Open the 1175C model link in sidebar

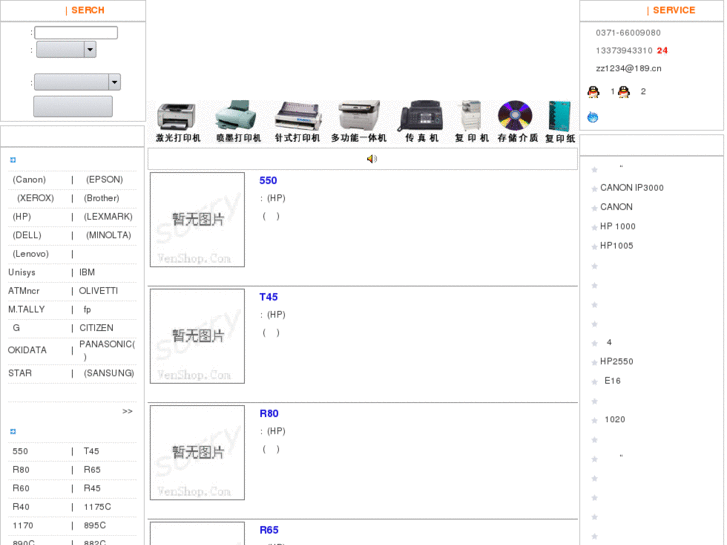coord(97,507)
